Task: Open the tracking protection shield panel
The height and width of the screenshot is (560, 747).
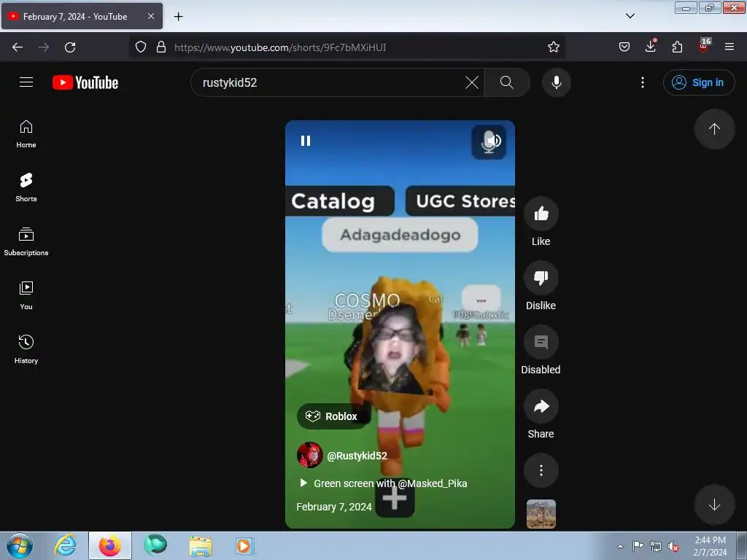Action: click(141, 47)
